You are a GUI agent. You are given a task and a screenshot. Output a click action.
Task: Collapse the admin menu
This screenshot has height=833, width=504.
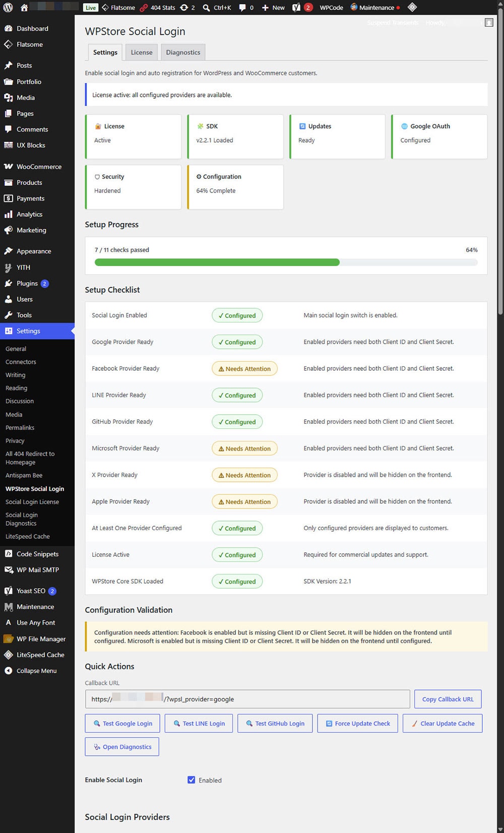pos(37,671)
